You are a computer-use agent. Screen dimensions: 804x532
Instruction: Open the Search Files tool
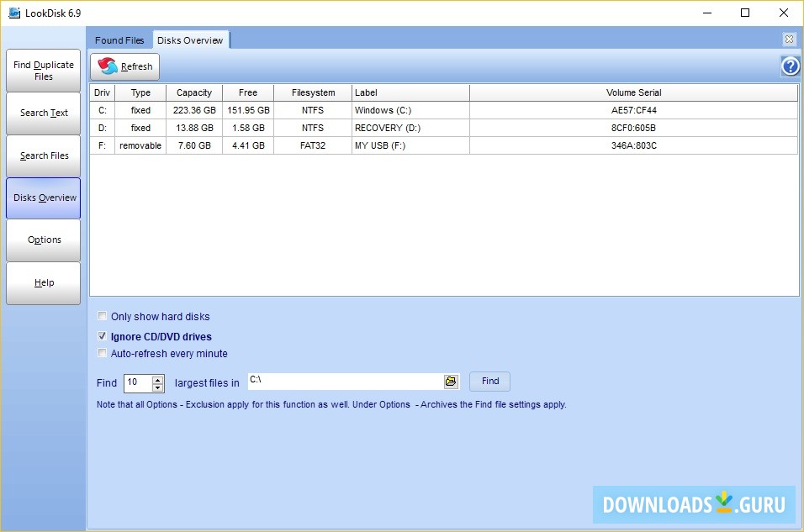coord(43,155)
